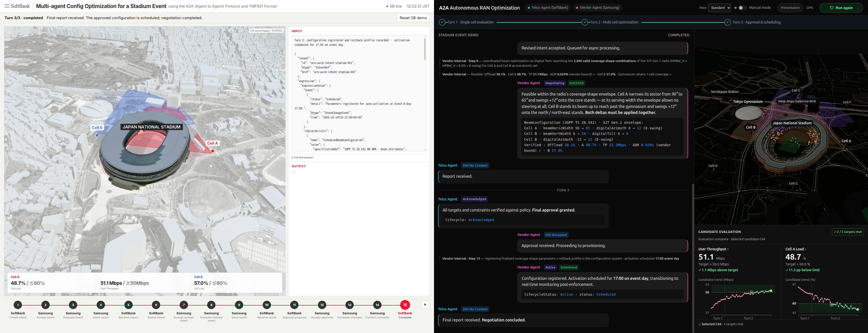
Task: Select step 7 Accept revised intent marker
Action: tap(184, 305)
